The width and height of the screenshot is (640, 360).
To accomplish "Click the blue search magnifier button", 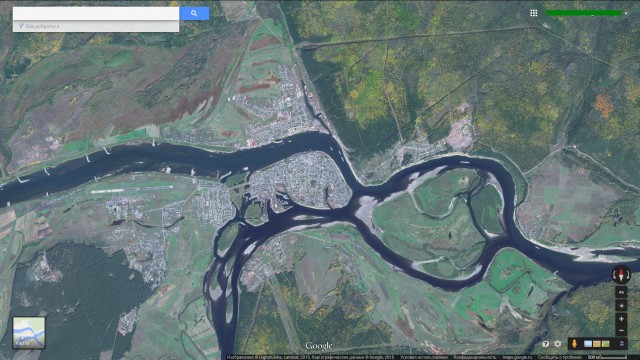I will click(194, 13).
